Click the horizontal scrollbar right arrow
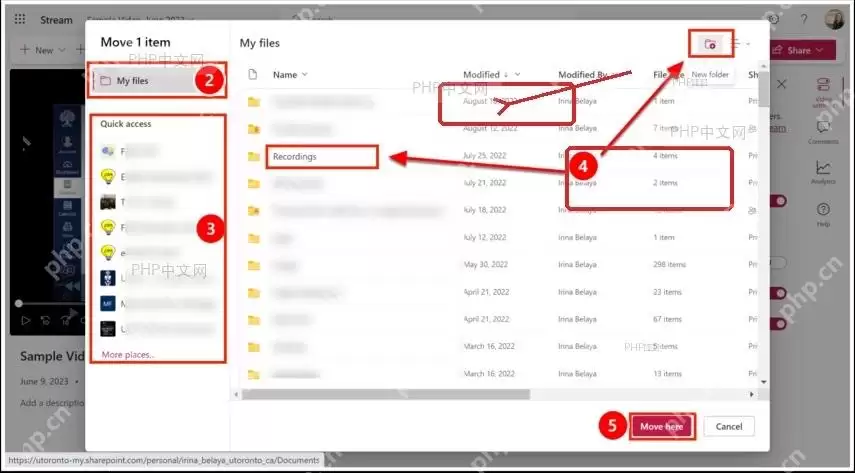The width and height of the screenshot is (855, 473). click(x=752, y=394)
